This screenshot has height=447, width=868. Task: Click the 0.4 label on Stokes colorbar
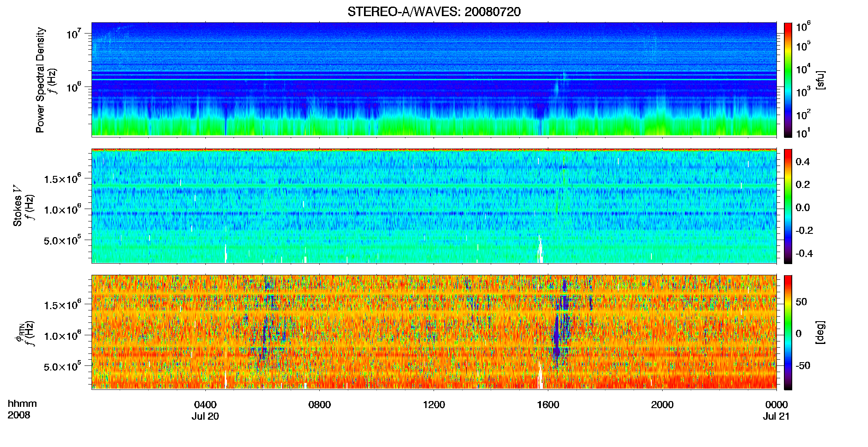803,162
